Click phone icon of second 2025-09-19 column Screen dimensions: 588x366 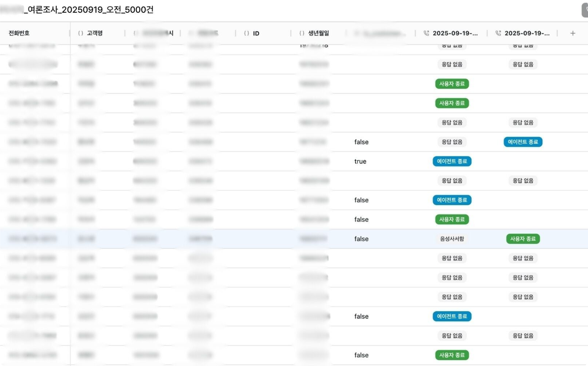tap(498, 33)
